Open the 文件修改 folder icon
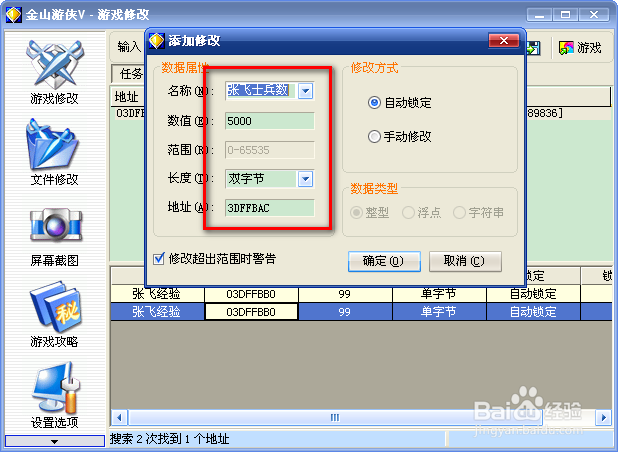This screenshot has width=618, height=452. coord(54,145)
